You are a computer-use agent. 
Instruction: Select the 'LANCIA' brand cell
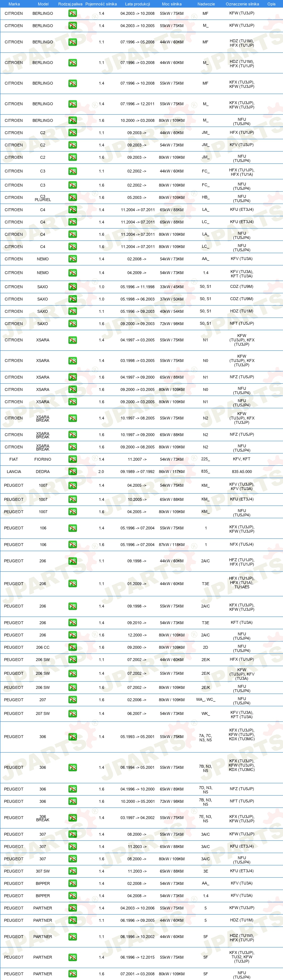[14, 471]
